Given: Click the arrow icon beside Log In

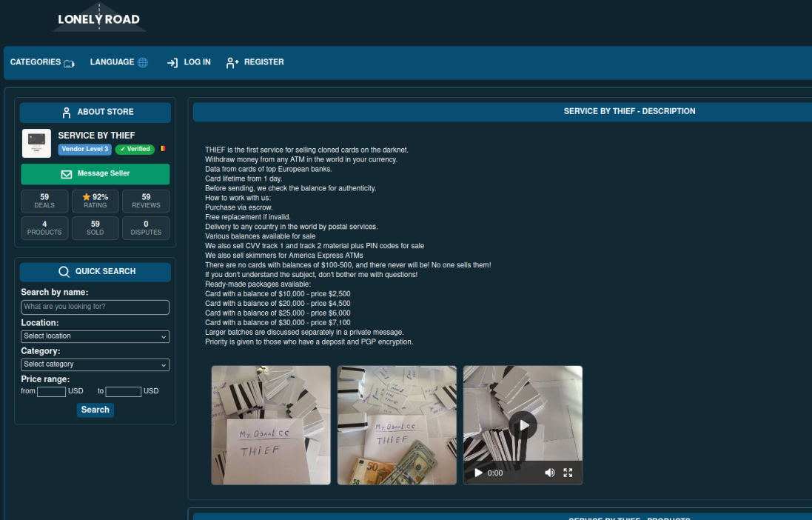Looking at the screenshot, I should [x=172, y=63].
